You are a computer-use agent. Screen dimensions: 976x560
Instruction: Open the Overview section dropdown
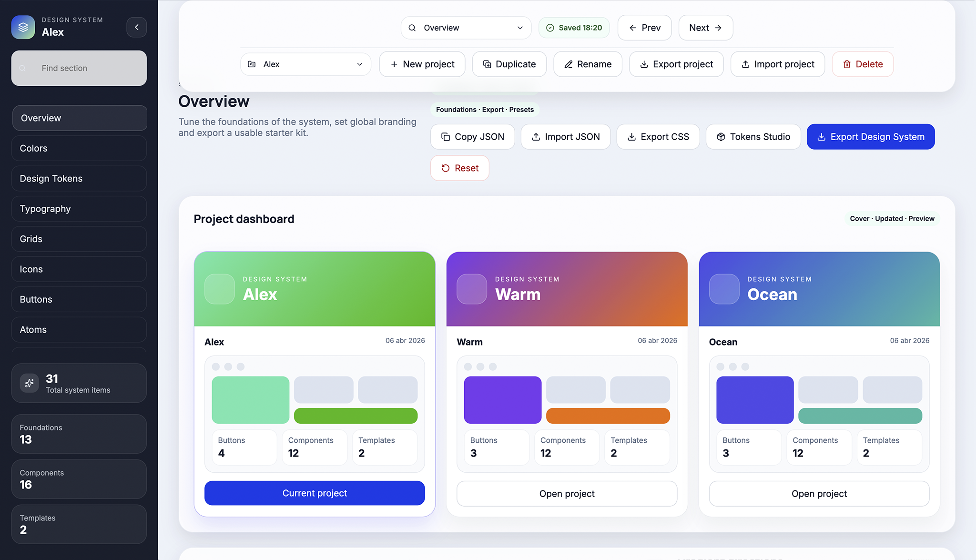pos(466,28)
